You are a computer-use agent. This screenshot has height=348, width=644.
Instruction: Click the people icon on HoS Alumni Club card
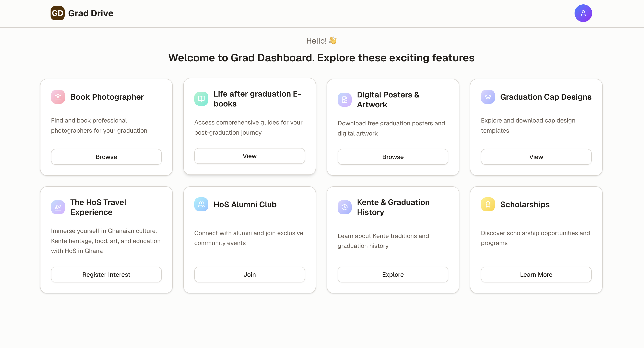(x=201, y=204)
